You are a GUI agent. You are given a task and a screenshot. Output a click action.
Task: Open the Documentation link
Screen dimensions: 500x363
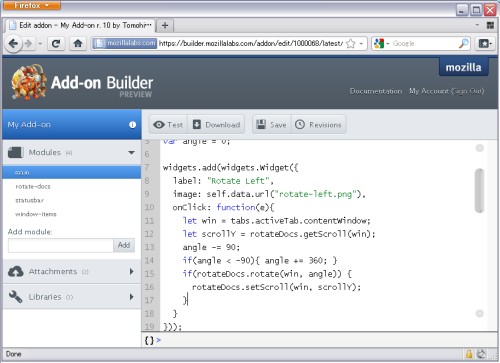pos(376,91)
